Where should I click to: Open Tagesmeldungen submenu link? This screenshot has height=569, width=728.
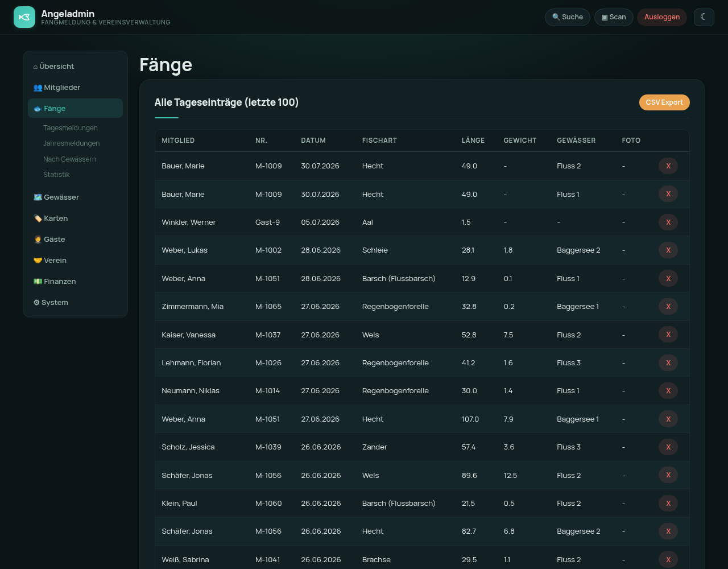tap(71, 128)
